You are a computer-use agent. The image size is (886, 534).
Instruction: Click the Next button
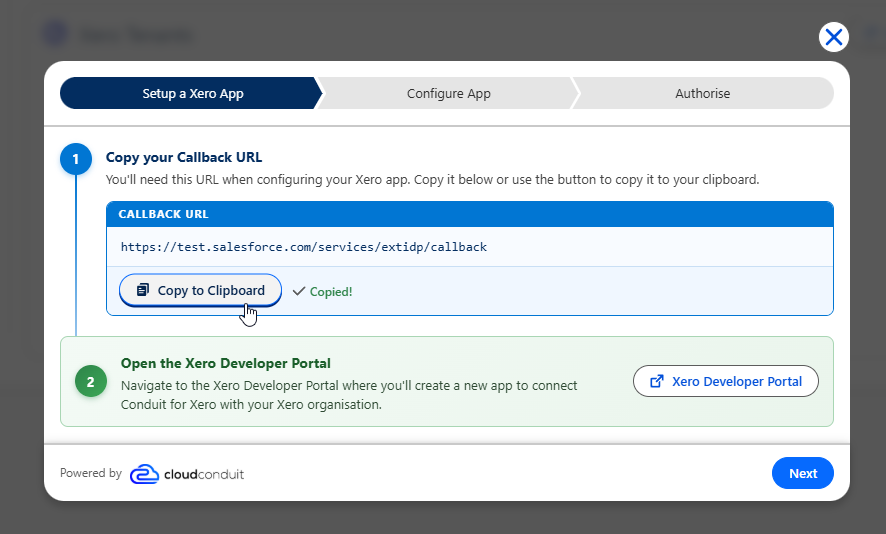click(x=802, y=474)
